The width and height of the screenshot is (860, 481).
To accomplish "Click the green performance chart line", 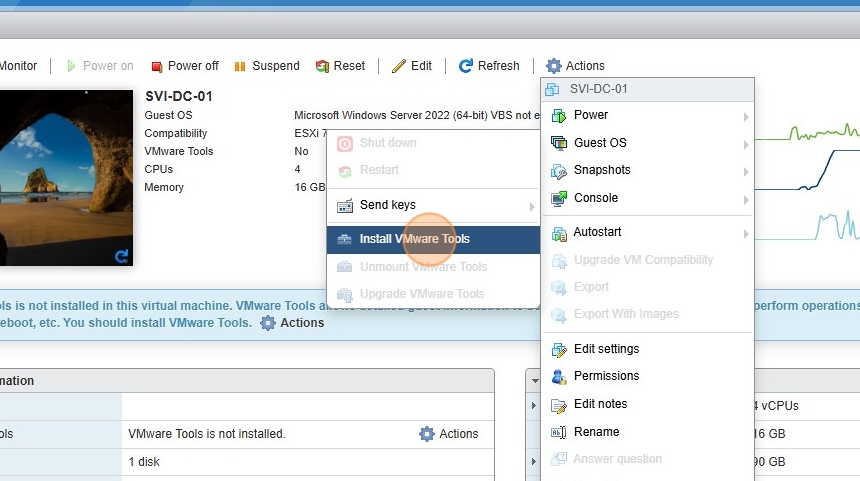I will (807, 133).
